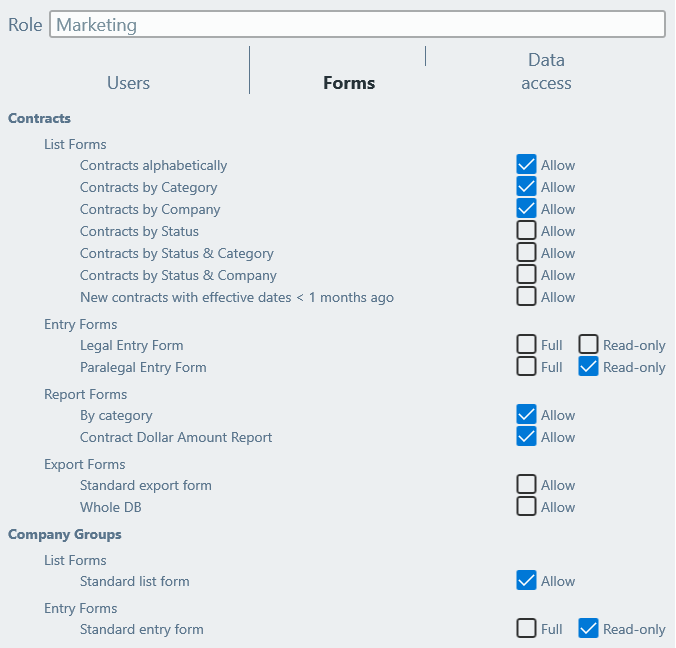Enable Full access for Paralegal Entry Form

[x=527, y=367]
